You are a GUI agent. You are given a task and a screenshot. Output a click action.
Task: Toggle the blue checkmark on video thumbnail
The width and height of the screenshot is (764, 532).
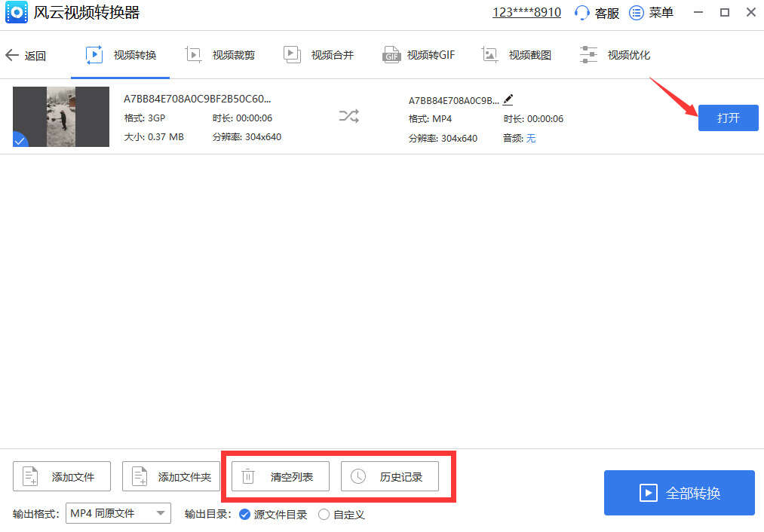tap(20, 140)
